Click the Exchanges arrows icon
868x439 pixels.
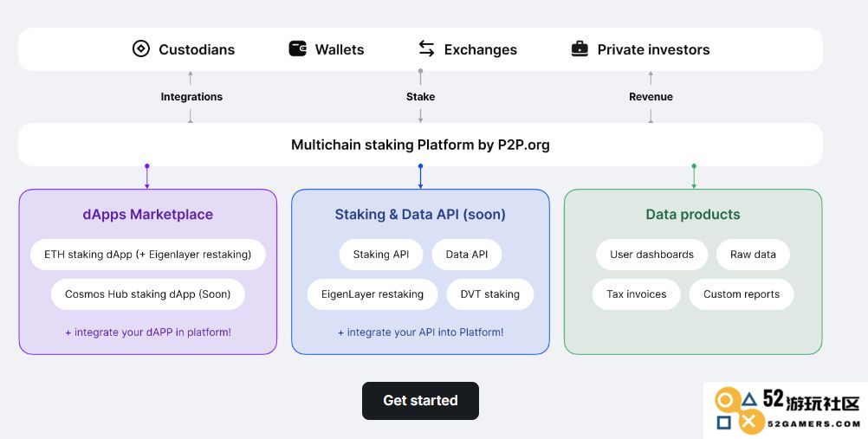click(x=426, y=48)
